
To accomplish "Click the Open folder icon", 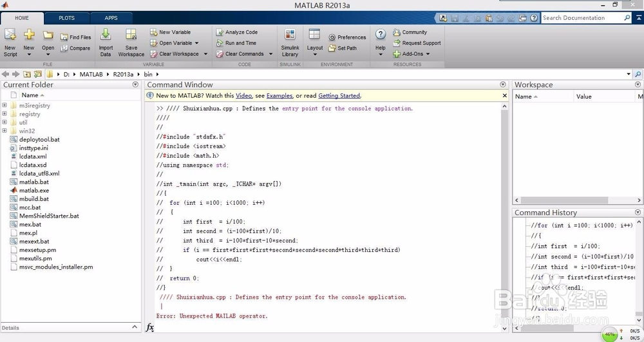I will [48, 35].
